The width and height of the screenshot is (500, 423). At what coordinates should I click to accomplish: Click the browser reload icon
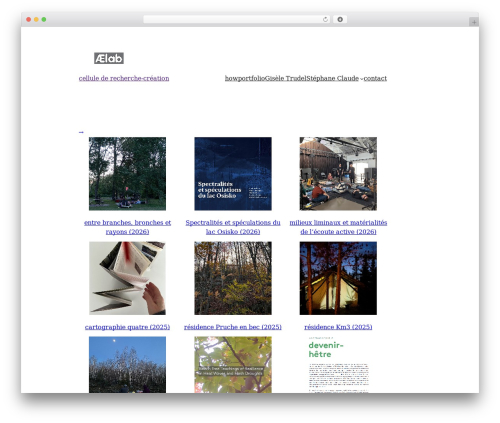pos(325,19)
